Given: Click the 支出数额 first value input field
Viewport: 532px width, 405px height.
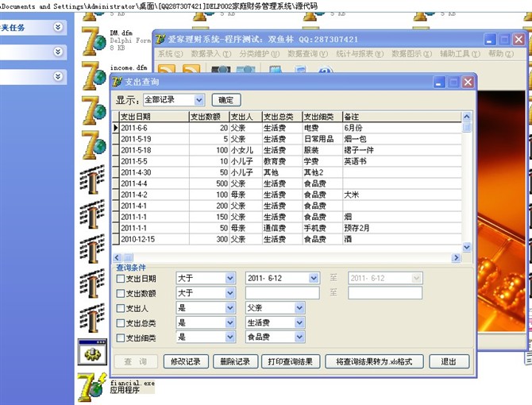Looking at the screenshot, I should (283, 293).
